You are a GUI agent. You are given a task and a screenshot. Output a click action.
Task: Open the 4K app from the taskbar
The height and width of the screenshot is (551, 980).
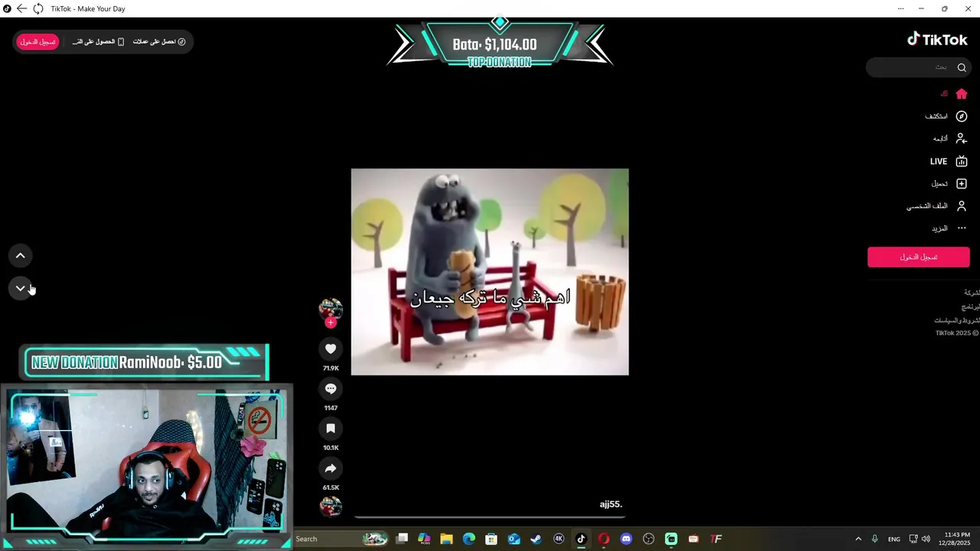click(559, 539)
